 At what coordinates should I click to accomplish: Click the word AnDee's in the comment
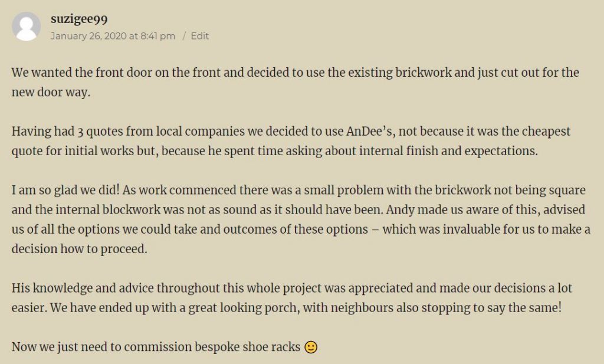click(369, 132)
